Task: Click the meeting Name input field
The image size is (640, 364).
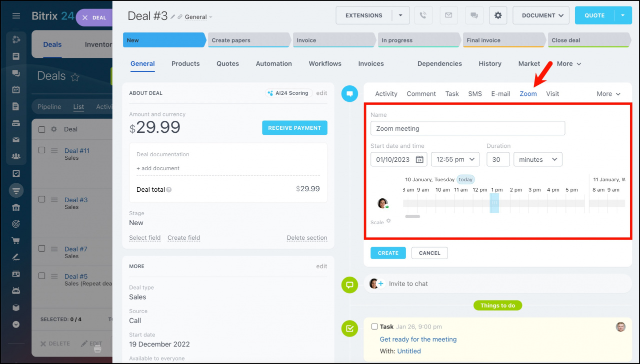Action: coord(467,128)
